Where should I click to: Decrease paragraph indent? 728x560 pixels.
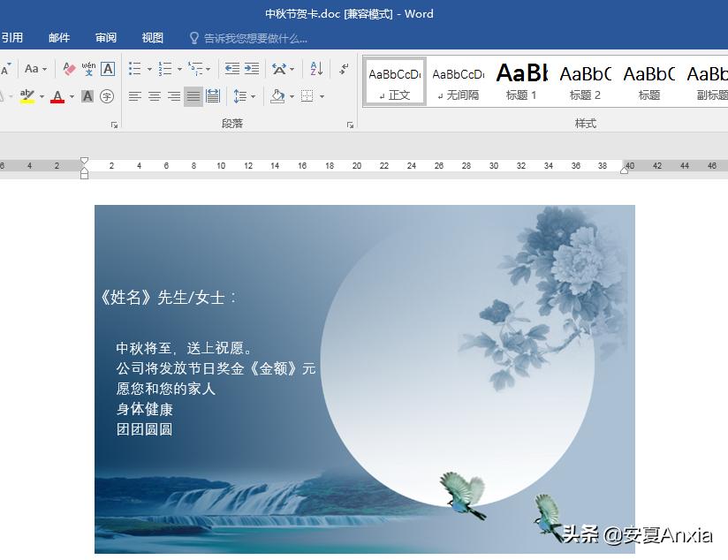(231, 68)
